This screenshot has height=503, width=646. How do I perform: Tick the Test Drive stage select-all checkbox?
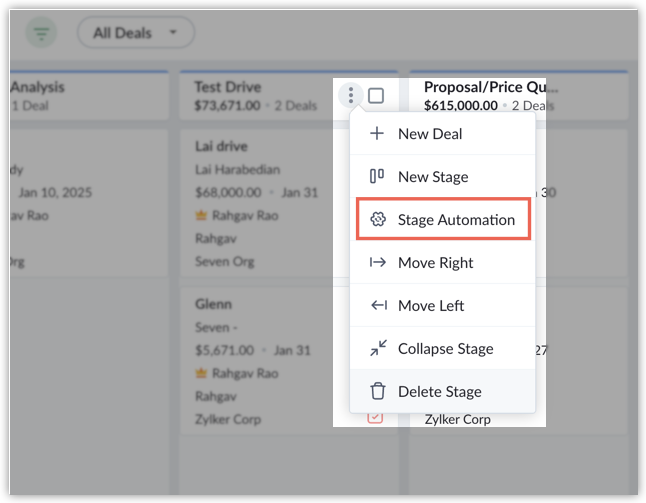[x=376, y=96]
